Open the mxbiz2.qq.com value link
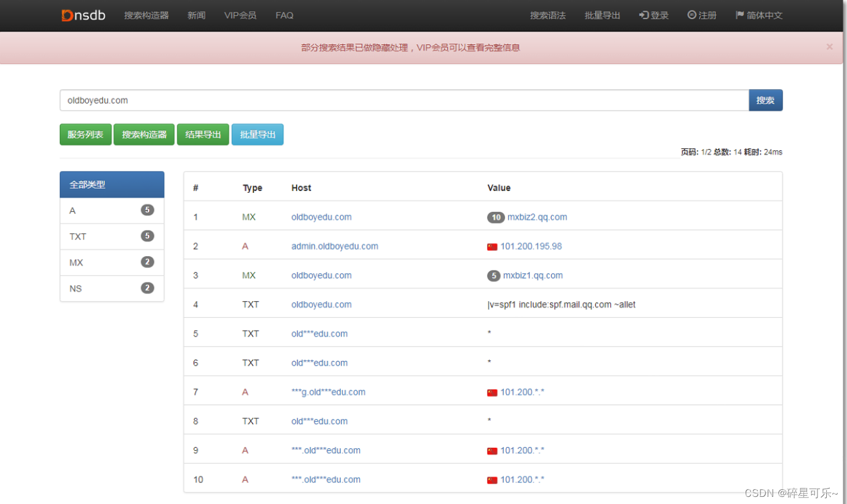Image resolution: width=847 pixels, height=504 pixels. coord(537,217)
